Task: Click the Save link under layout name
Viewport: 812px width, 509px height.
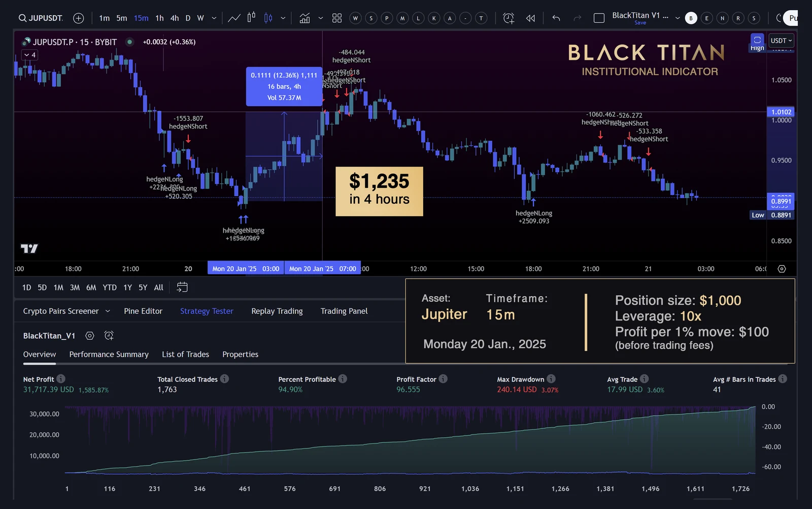Action: (x=640, y=23)
